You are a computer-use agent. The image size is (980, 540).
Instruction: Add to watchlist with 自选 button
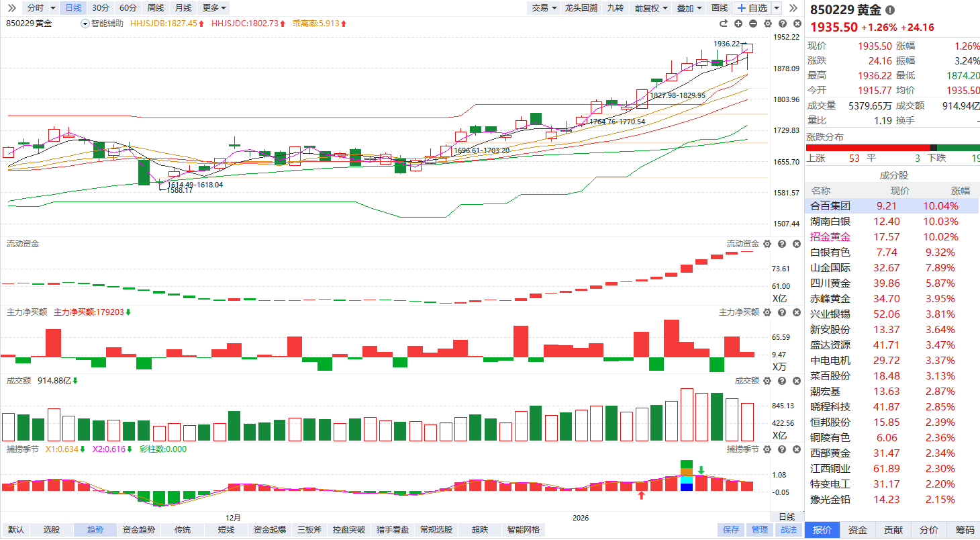(x=752, y=8)
